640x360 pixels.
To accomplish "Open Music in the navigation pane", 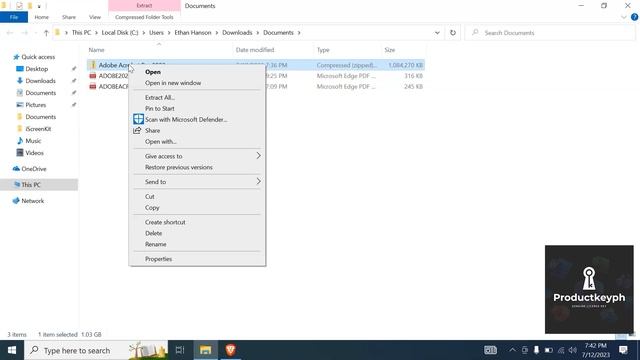I will [33, 141].
